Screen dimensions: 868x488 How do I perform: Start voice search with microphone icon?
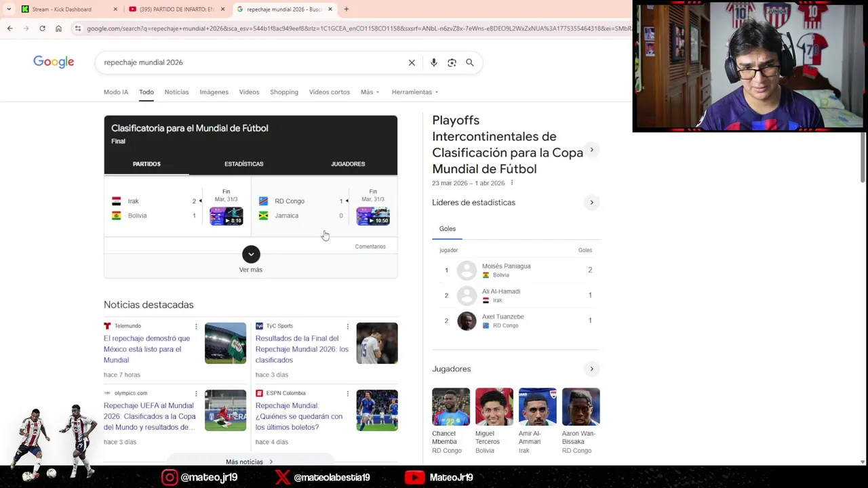pos(434,62)
